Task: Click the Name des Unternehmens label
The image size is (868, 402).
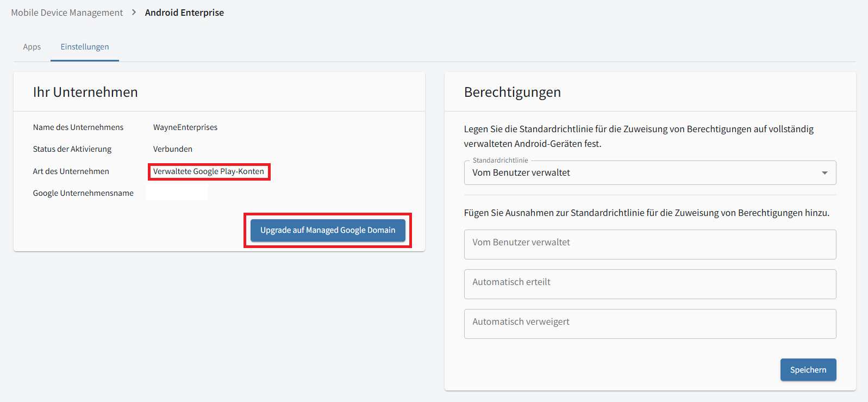Action: [78, 127]
